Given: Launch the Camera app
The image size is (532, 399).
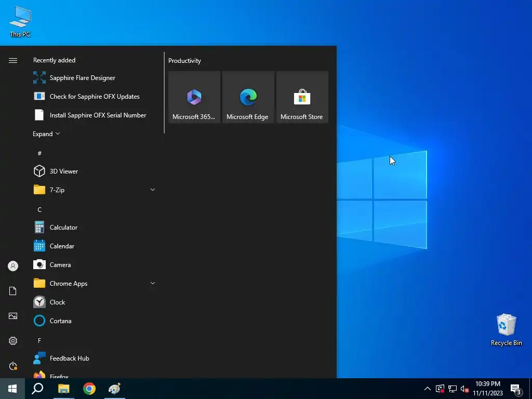Looking at the screenshot, I should [x=94, y=264].
